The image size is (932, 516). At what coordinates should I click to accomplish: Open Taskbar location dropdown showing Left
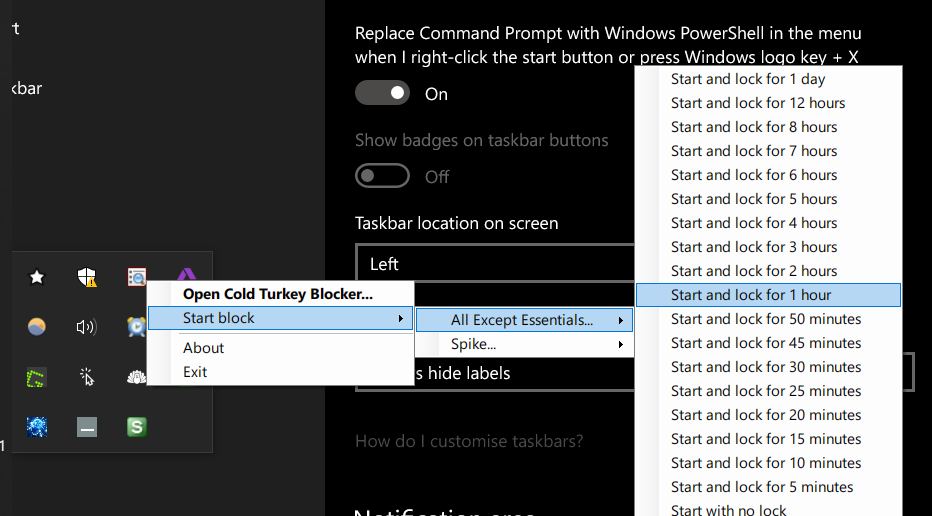(495, 262)
